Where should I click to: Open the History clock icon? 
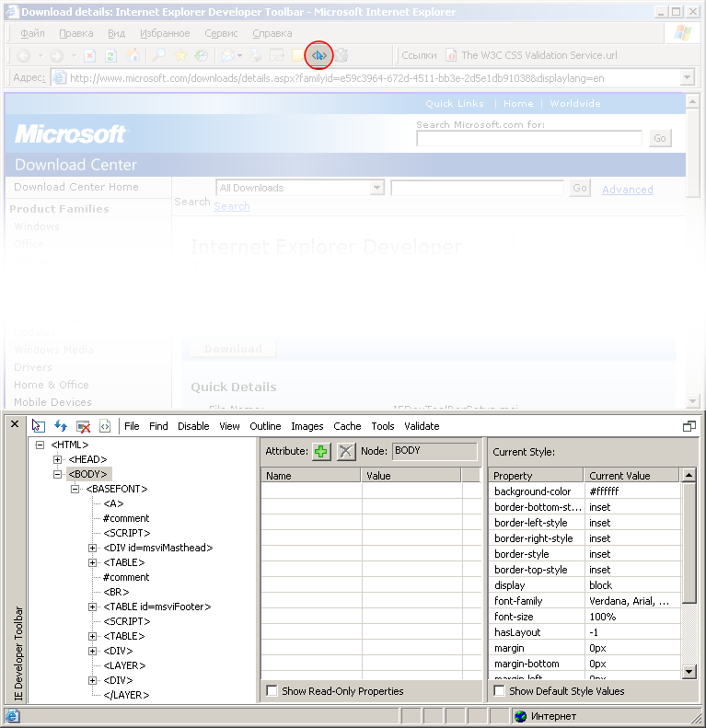pos(201,55)
